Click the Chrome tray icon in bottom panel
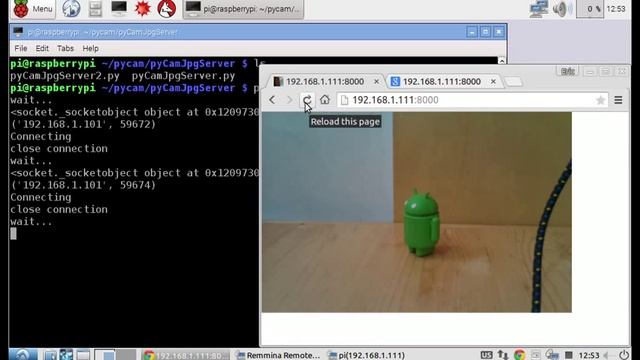 click(520, 355)
